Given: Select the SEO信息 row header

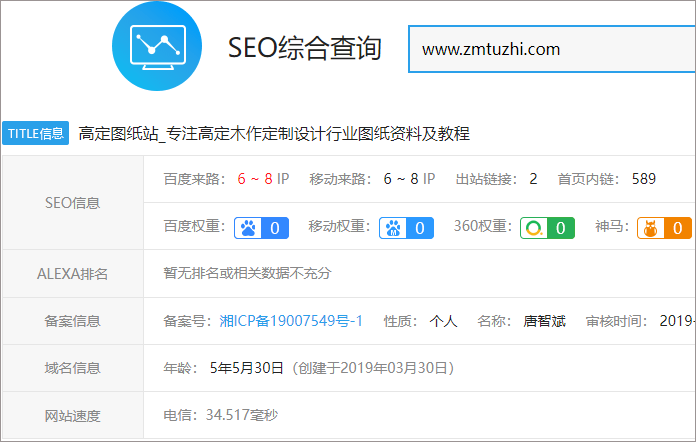Looking at the screenshot, I should [73, 203].
